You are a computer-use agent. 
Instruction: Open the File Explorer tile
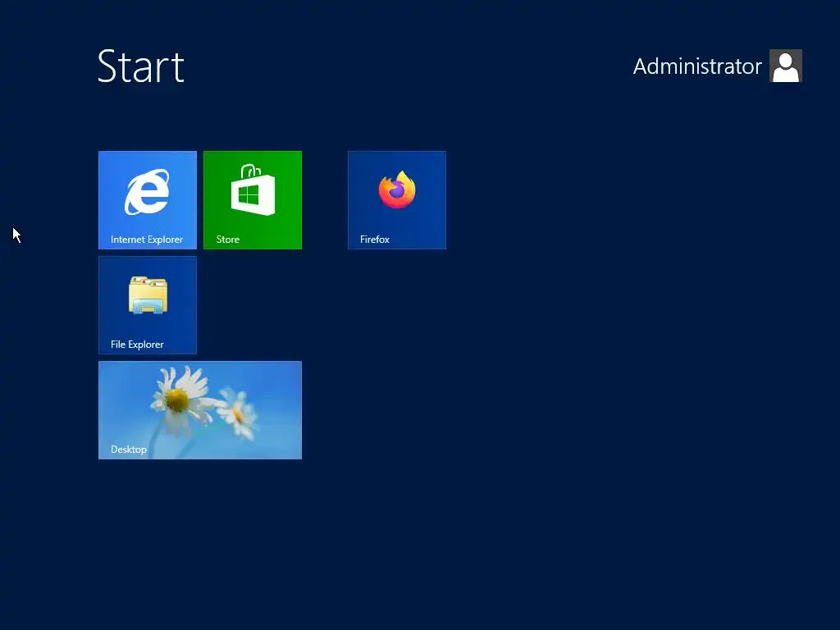[148, 305]
